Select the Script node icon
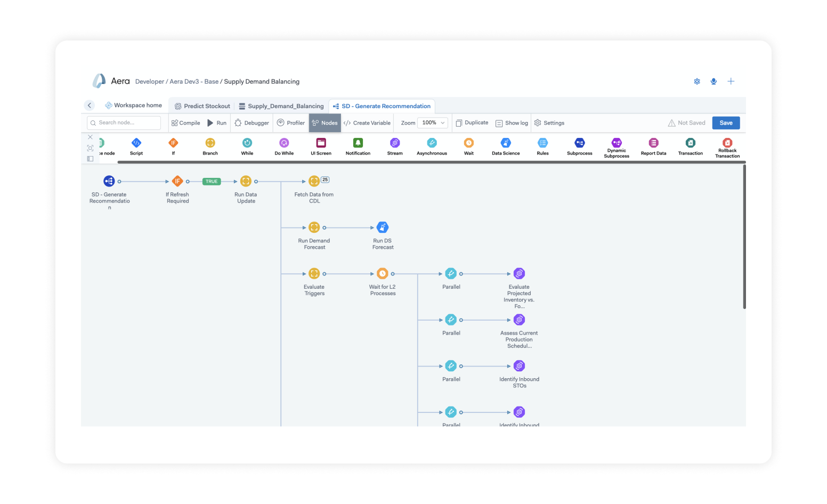Image resolution: width=827 pixels, height=504 pixels. pos(136,143)
